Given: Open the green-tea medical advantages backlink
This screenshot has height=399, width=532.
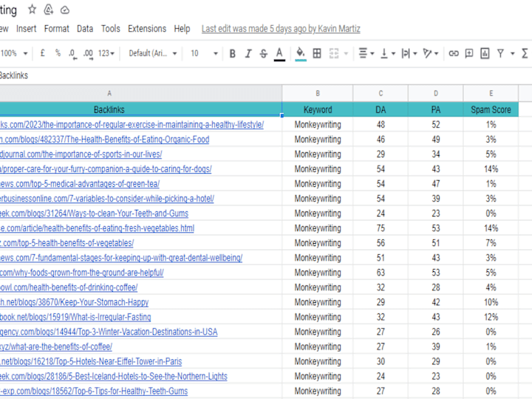Looking at the screenshot, I should 80,184.
